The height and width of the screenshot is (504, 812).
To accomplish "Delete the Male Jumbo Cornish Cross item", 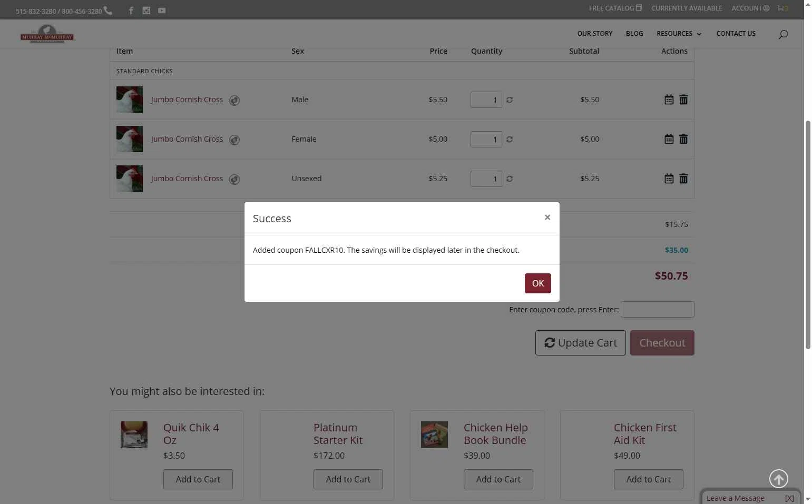I will [683, 100].
